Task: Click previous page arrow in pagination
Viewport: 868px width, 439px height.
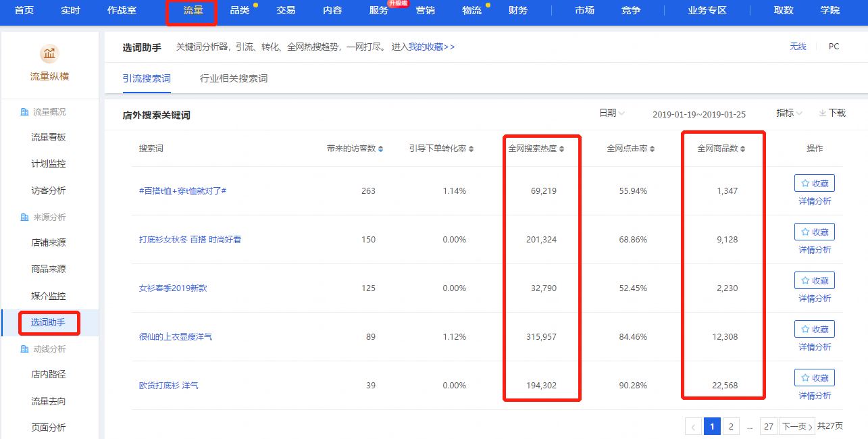Action: pos(693,426)
